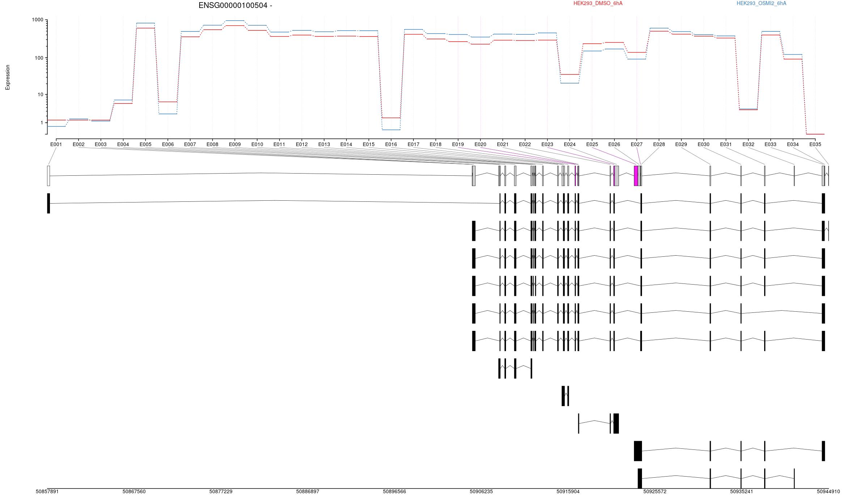
Task: Click exon label E003
Action: coord(101,144)
